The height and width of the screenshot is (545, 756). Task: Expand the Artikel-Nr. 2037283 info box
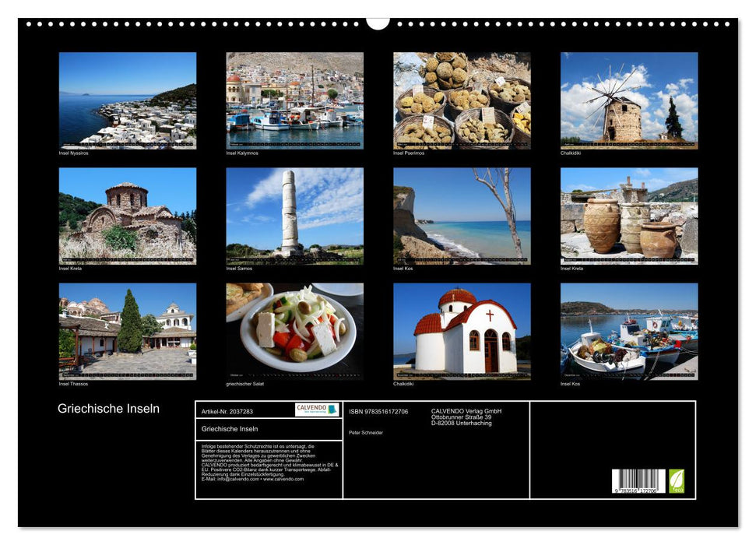[228, 413]
